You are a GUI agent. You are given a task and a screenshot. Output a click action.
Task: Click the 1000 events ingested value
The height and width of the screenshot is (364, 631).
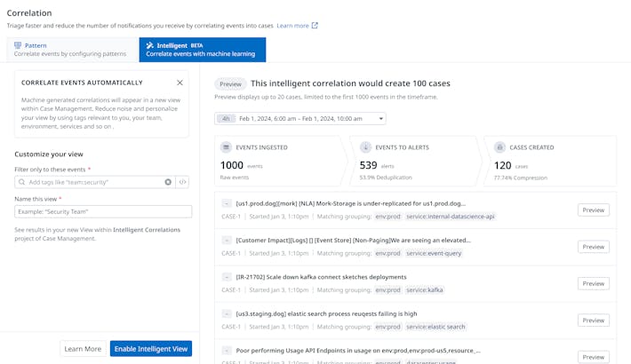pyautogui.click(x=232, y=165)
